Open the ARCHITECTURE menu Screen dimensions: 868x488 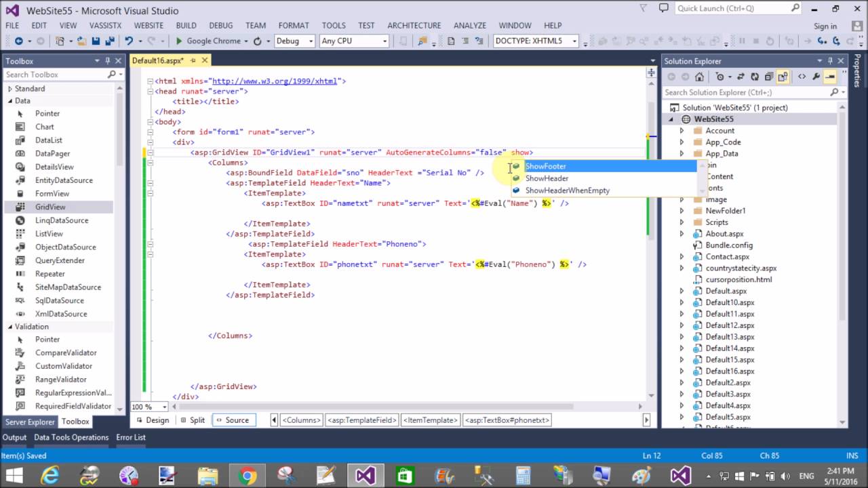[x=413, y=25]
